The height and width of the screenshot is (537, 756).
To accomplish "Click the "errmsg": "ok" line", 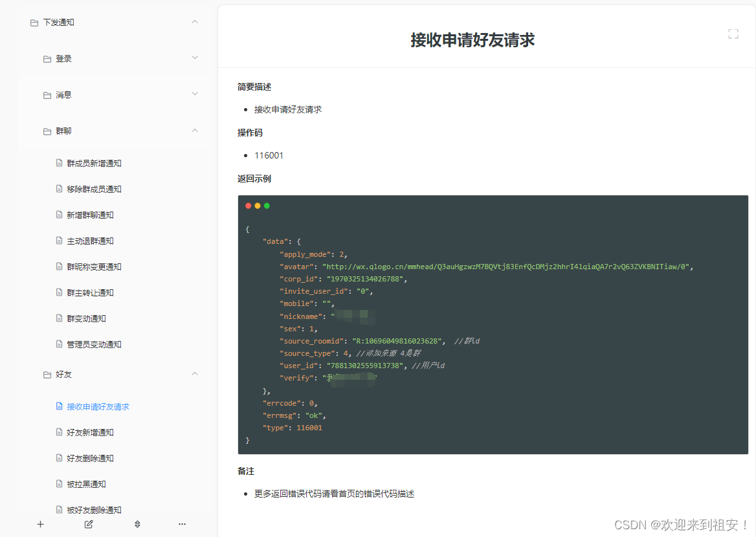I will point(294,415).
